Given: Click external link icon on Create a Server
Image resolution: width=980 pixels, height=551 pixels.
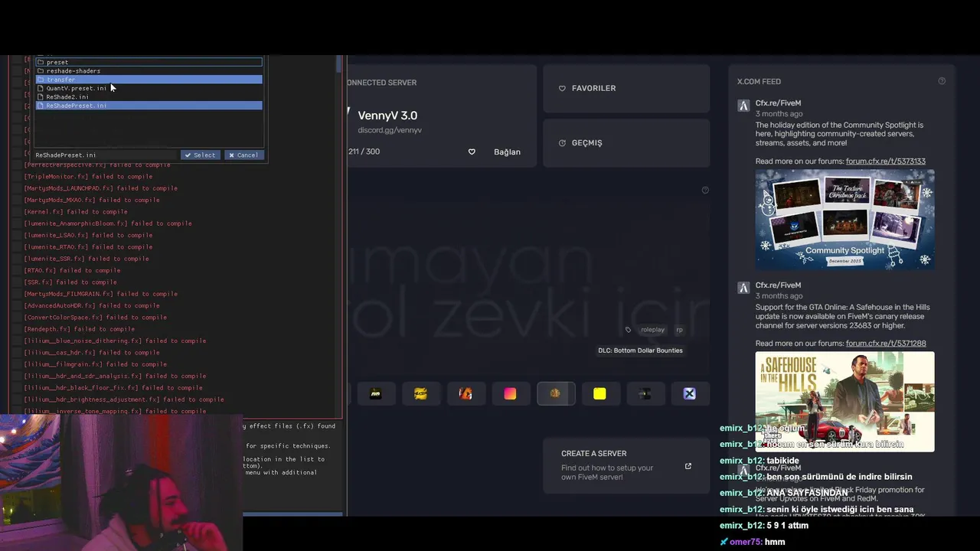Looking at the screenshot, I should point(688,466).
